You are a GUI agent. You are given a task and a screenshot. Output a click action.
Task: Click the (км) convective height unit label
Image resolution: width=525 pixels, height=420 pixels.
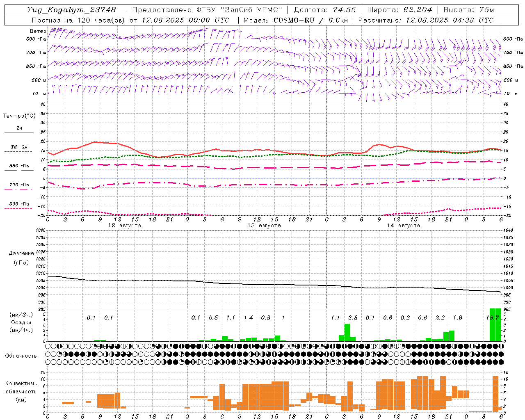pos(21,399)
